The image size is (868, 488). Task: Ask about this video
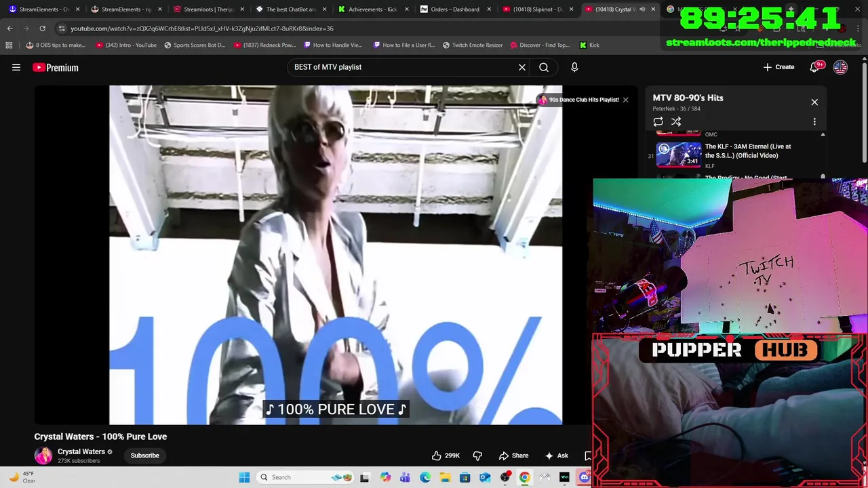[x=557, y=455]
